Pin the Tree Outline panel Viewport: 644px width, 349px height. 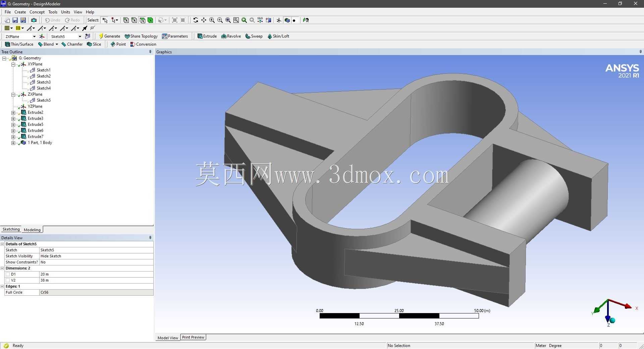tap(150, 52)
